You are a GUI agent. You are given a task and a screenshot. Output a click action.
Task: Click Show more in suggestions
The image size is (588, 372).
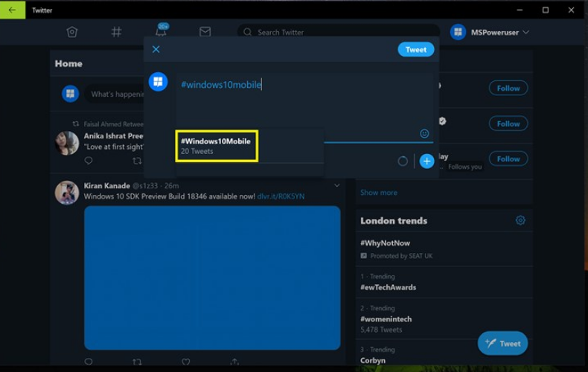[x=378, y=193]
